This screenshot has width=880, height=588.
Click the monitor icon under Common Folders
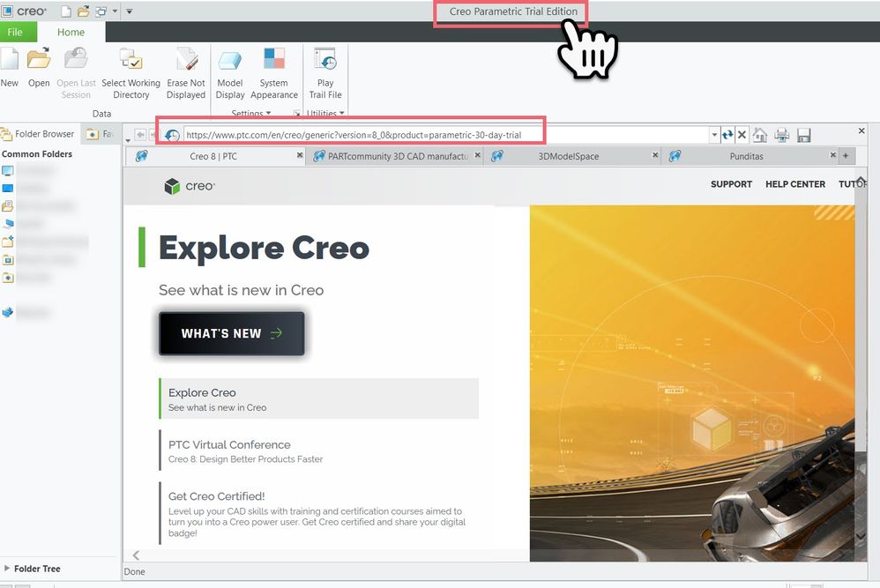[7, 170]
